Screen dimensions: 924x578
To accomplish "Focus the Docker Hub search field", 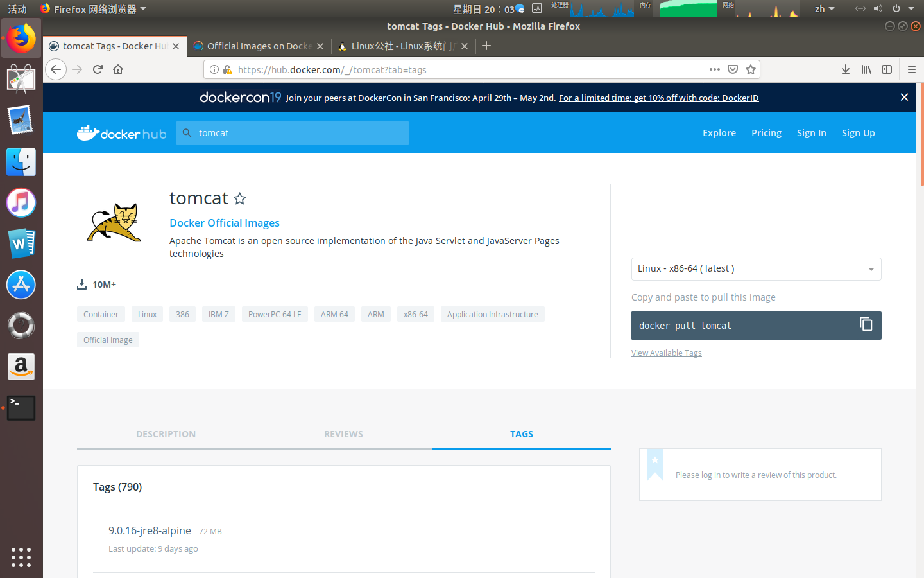I will tap(293, 133).
